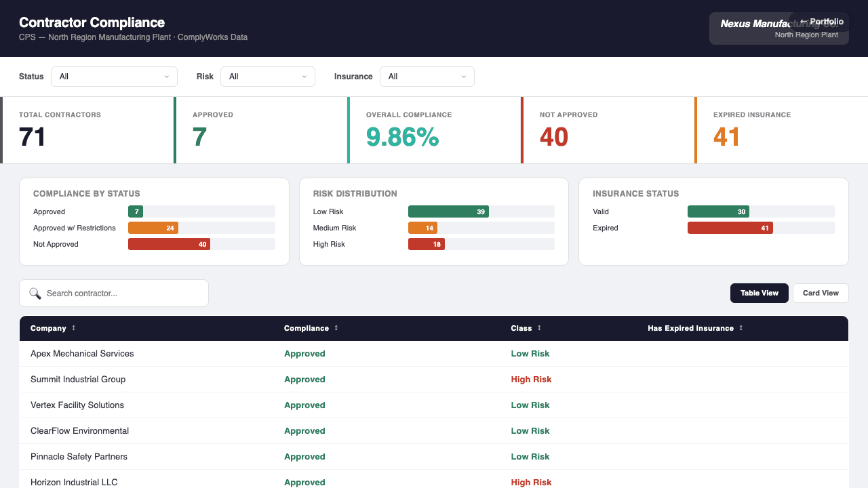
Task: Click the Overall Compliance percentage card
Action: coord(434,129)
